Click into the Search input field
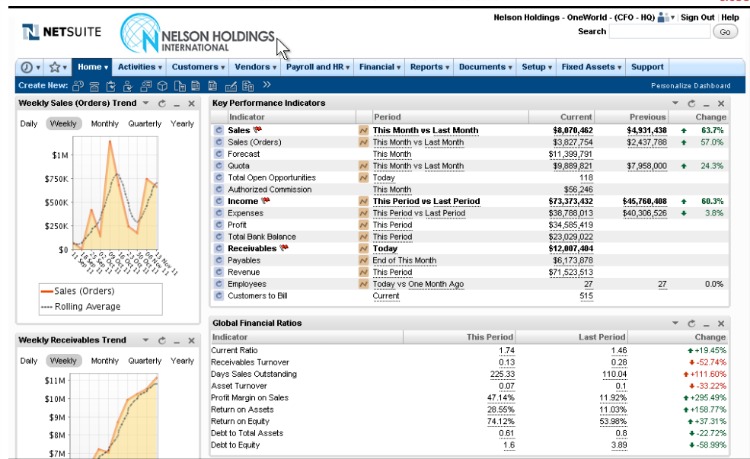This screenshot has height=459, width=750. point(659,32)
